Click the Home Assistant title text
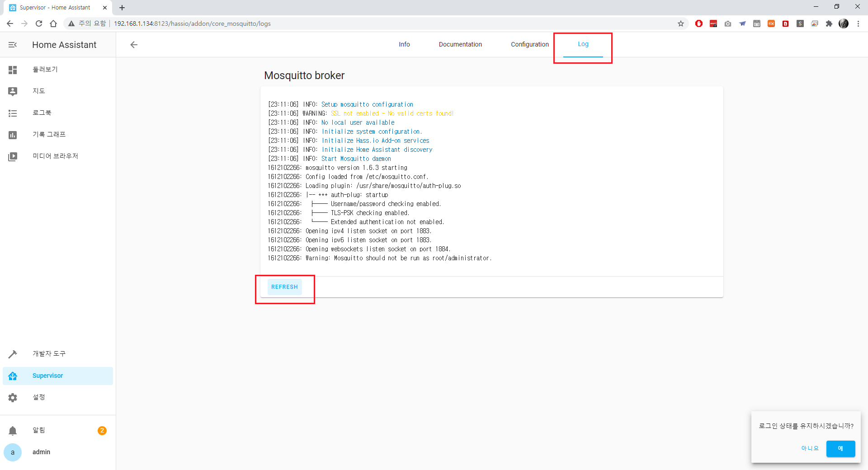The width and height of the screenshot is (868, 470). [x=64, y=45]
